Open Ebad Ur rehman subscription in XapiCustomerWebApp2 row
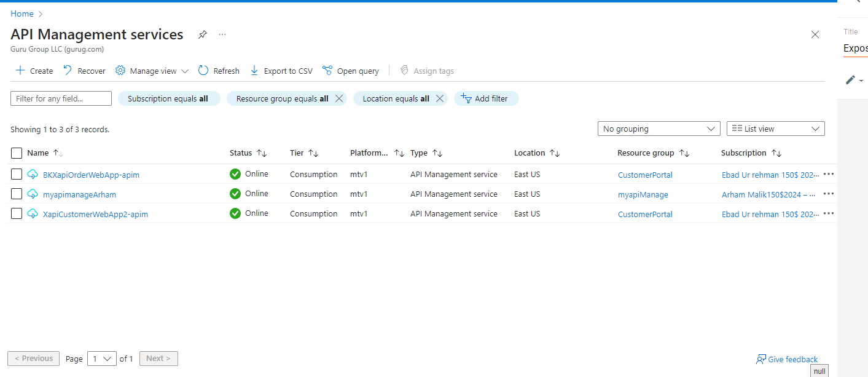868x377 pixels. click(x=770, y=214)
